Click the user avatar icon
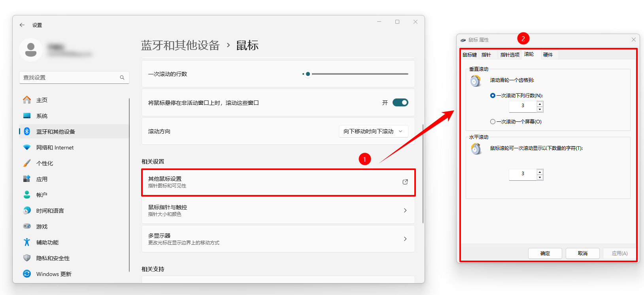Viewport: 644px width, 295px height. click(x=31, y=50)
